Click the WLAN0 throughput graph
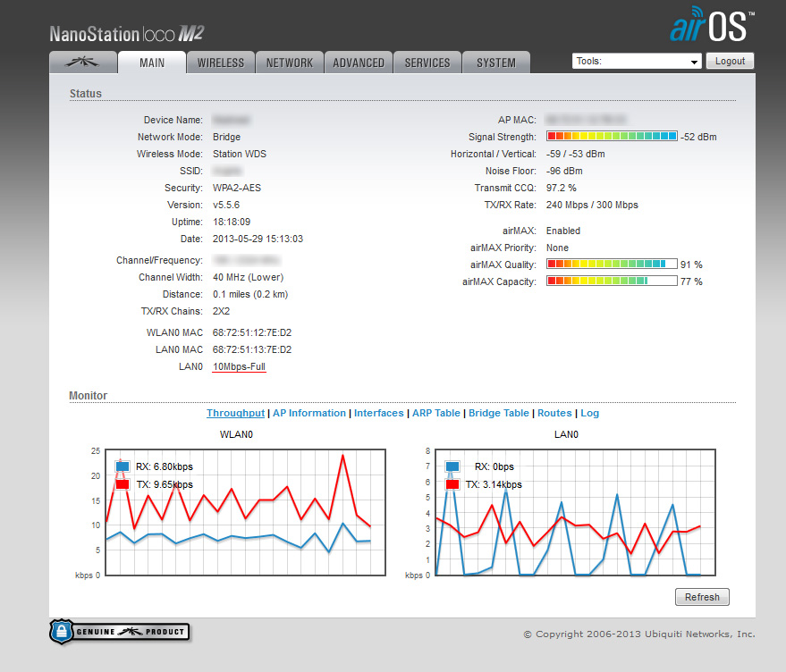This screenshot has height=672, width=786. click(246, 512)
